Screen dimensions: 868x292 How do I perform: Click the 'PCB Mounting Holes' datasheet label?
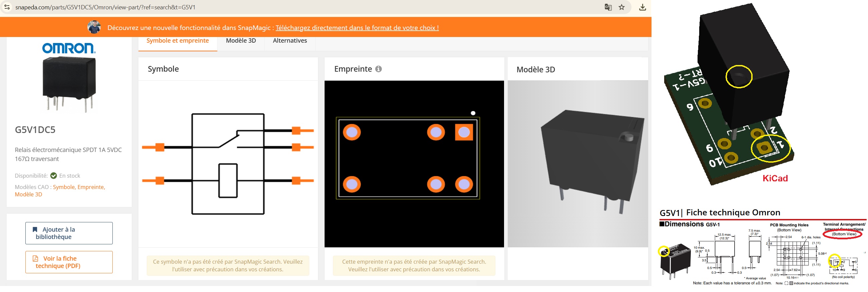click(789, 225)
